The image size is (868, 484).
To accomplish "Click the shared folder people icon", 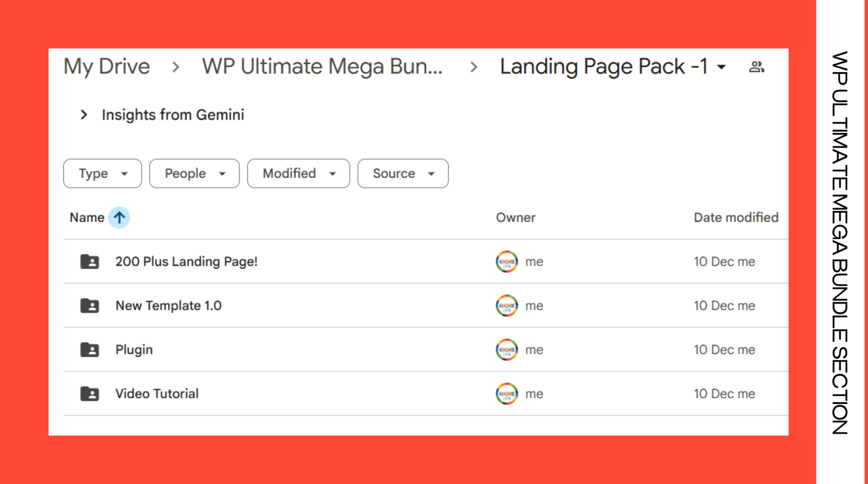I will [x=756, y=67].
